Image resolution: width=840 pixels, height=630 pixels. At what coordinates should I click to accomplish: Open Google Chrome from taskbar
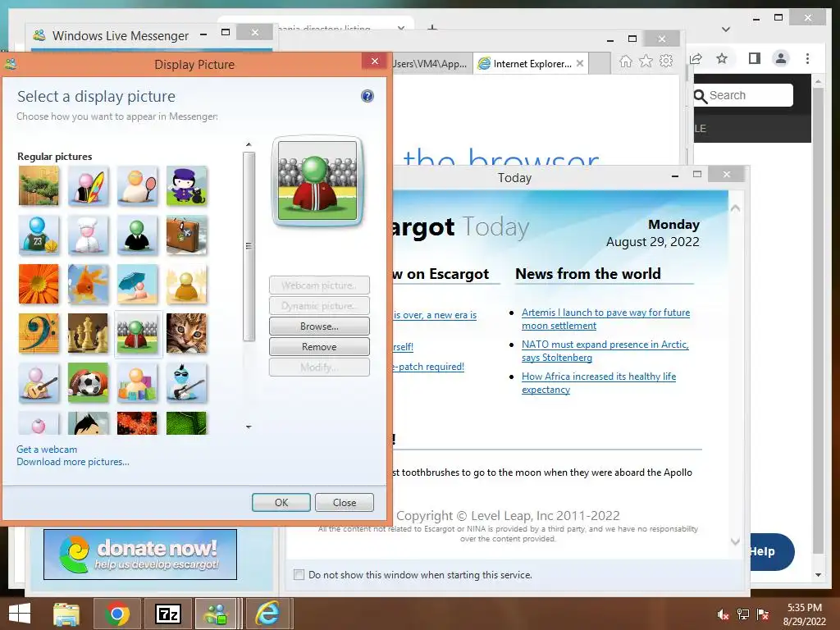(x=116, y=614)
